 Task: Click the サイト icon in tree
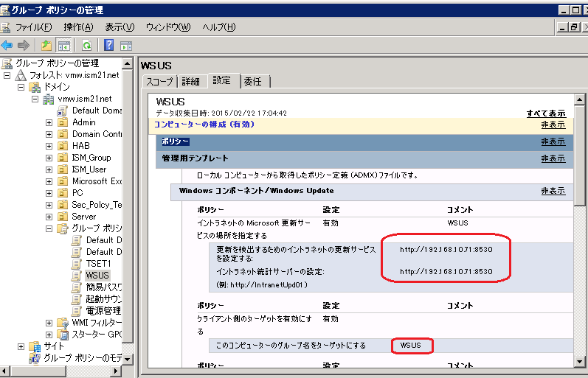click(35, 346)
